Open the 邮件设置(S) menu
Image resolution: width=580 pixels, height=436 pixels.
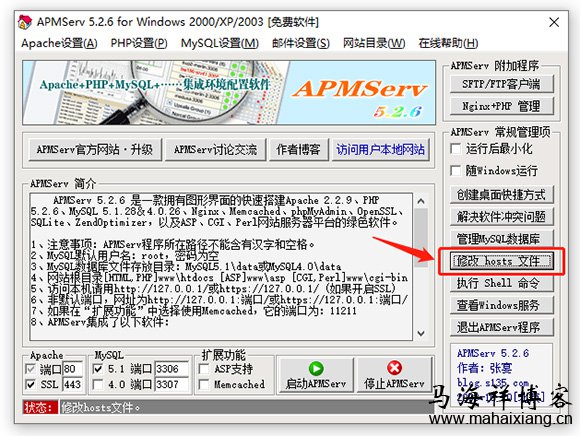click(301, 43)
